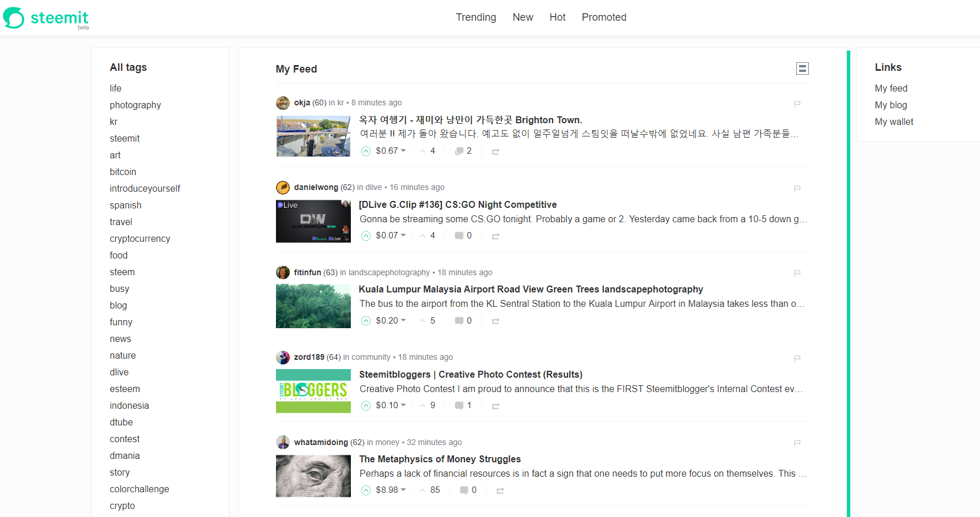
Task: Open comments on okja Brighton Town post
Action: 463,151
